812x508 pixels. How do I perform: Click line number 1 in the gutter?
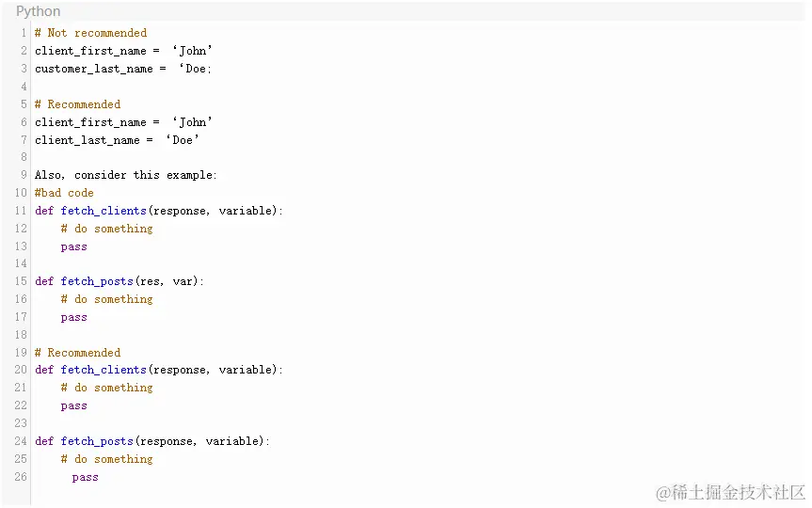click(x=24, y=33)
